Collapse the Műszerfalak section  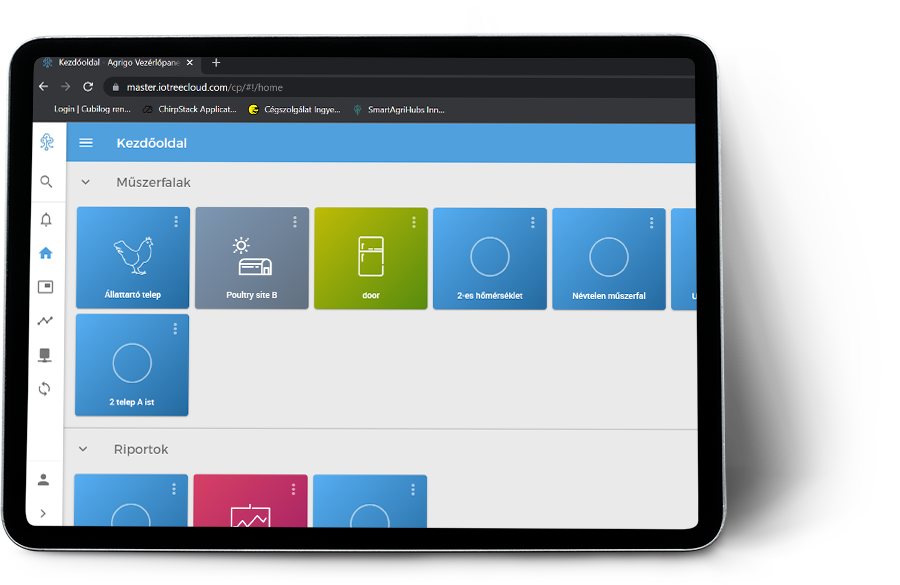(x=86, y=182)
